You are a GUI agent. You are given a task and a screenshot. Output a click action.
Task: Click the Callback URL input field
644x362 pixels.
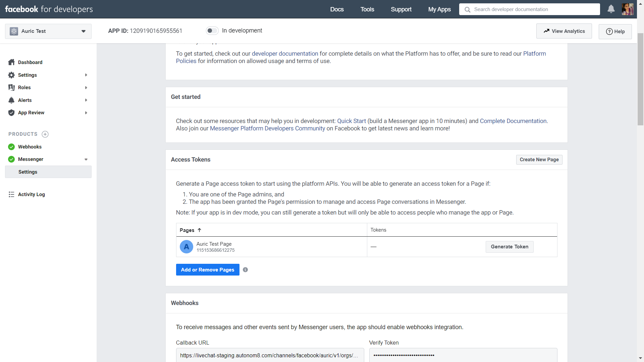coord(270,355)
